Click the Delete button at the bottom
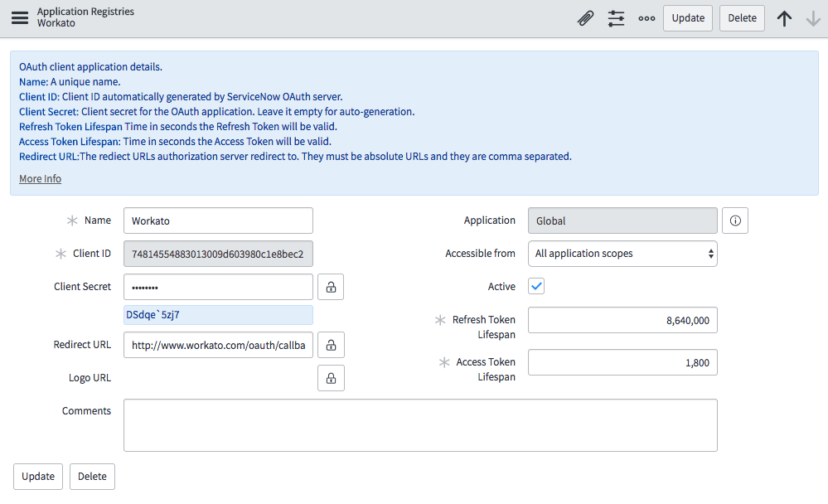Viewport: 828px width, 504px height. [91, 476]
